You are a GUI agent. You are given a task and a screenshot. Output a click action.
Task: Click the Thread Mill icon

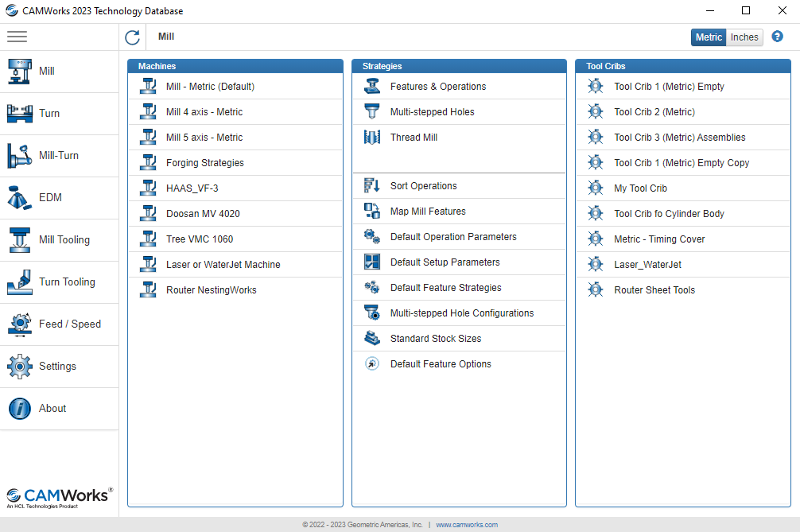click(x=372, y=138)
